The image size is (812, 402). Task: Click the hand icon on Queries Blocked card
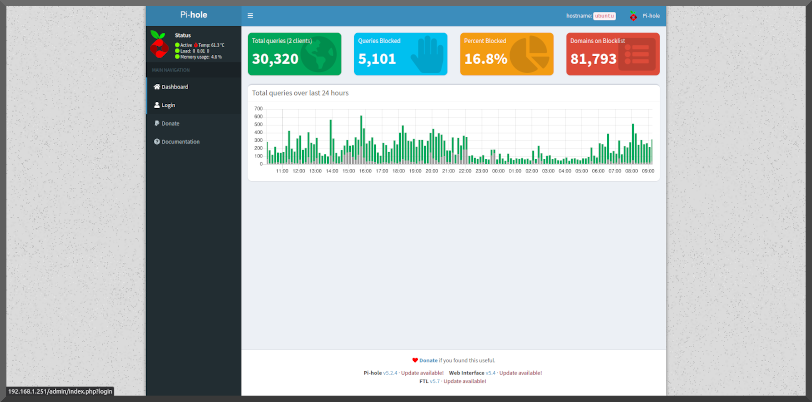(427, 55)
